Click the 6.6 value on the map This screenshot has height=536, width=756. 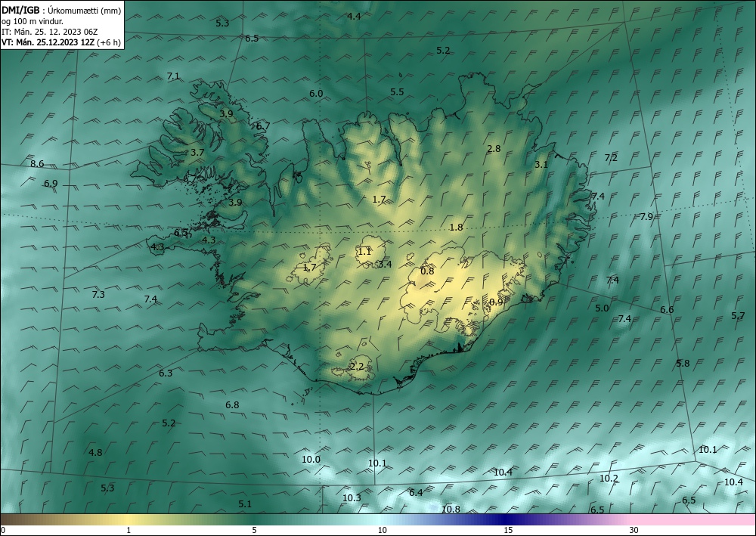coord(667,310)
